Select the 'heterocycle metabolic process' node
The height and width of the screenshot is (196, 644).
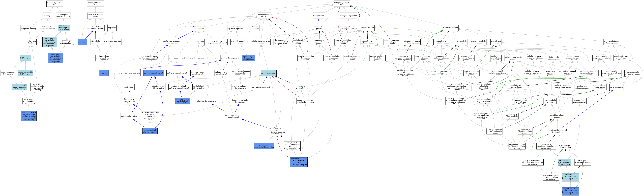554,58
